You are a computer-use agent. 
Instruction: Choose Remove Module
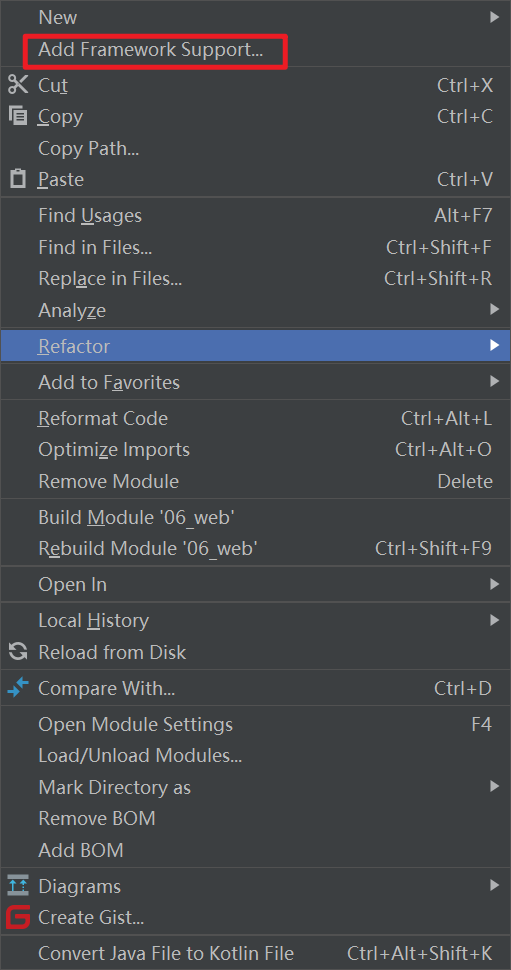pos(256,481)
